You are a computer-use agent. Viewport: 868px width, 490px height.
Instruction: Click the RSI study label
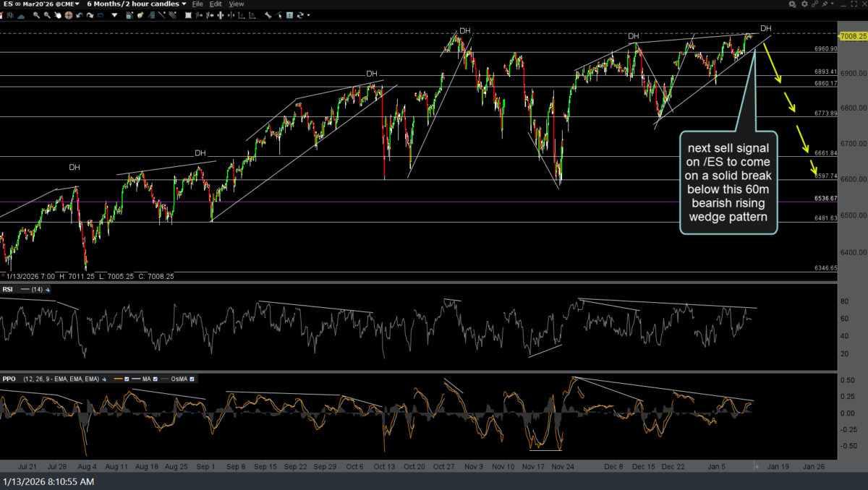coord(8,289)
